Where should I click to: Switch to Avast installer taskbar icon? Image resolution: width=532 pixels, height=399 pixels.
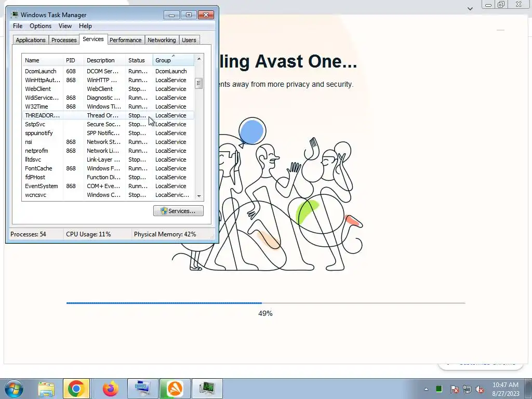click(175, 389)
